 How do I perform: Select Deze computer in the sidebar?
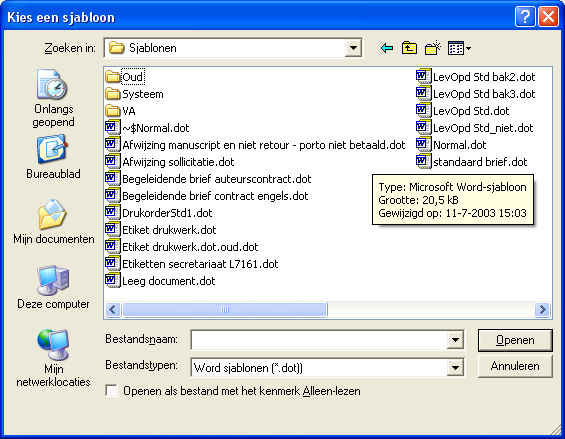53,287
